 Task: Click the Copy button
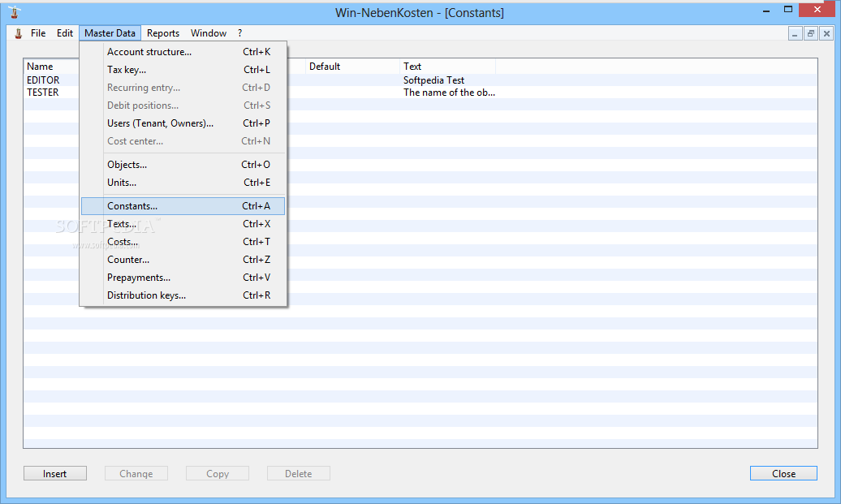218,473
